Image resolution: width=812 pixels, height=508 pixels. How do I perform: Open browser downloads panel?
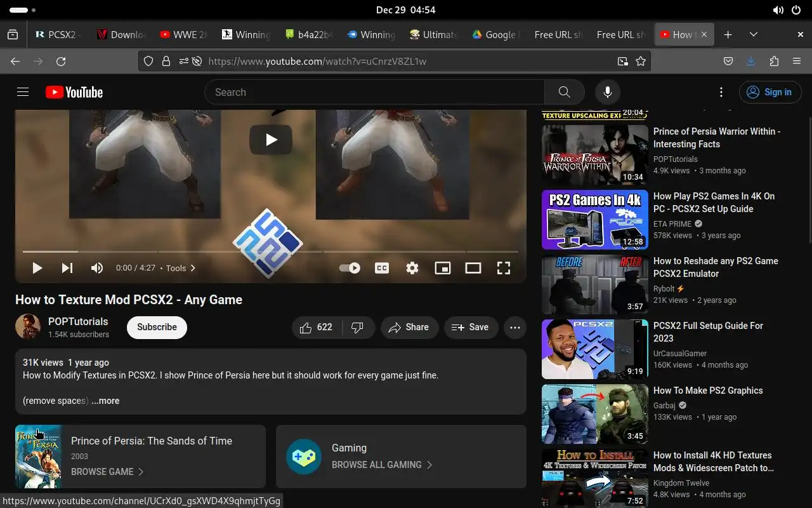(751, 62)
